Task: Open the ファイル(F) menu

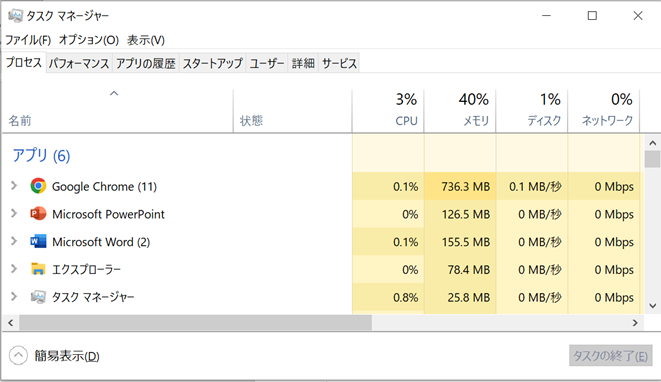Action: [x=28, y=40]
